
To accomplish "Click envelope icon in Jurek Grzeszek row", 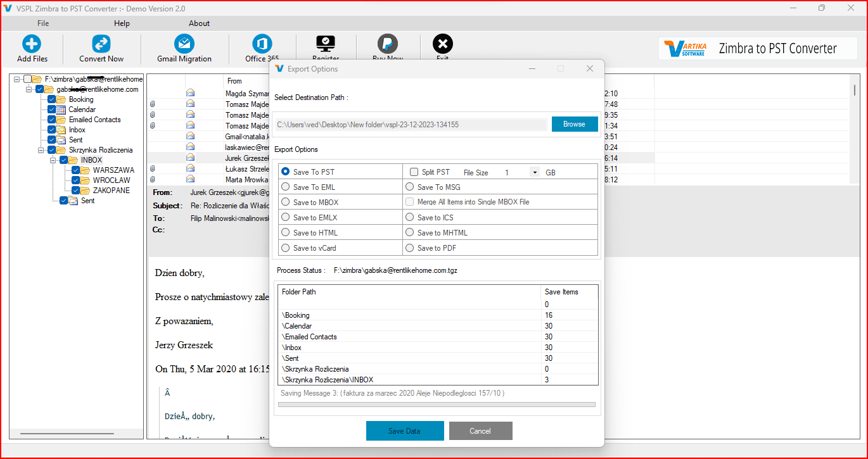I will [190, 158].
